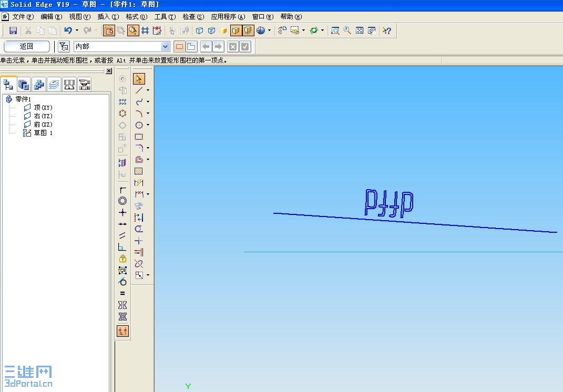Toggle the overlapping fence mode button

pyautogui.click(x=191, y=46)
